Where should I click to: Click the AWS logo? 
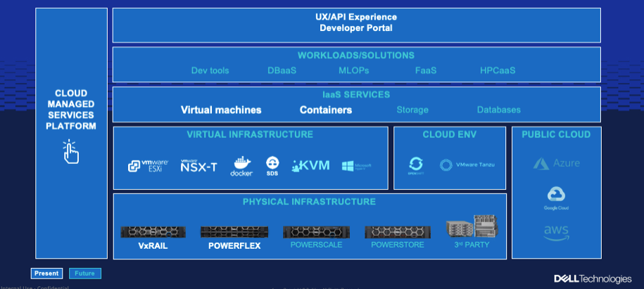(x=556, y=231)
